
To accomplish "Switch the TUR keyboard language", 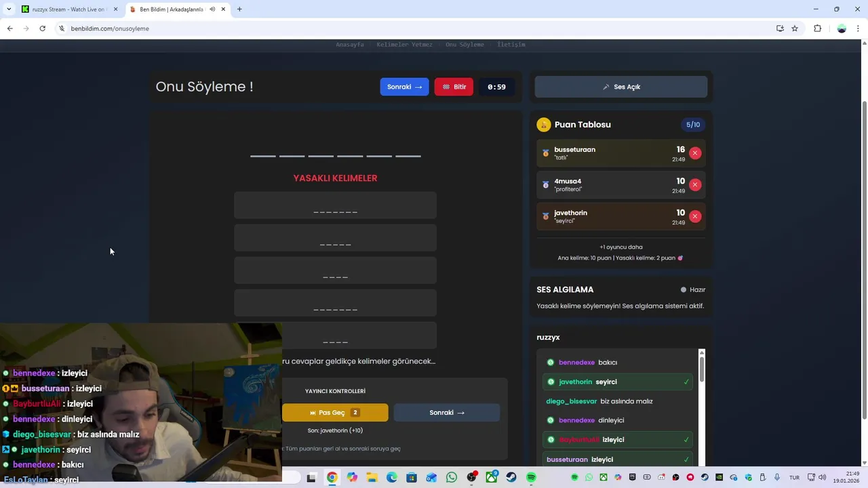I will [x=794, y=478].
